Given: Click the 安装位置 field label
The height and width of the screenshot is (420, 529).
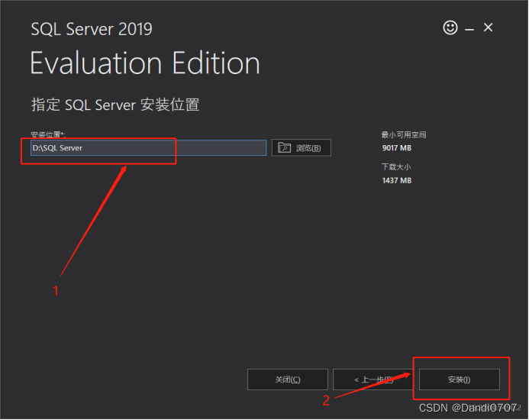Looking at the screenshot, I should click(48, 134).
